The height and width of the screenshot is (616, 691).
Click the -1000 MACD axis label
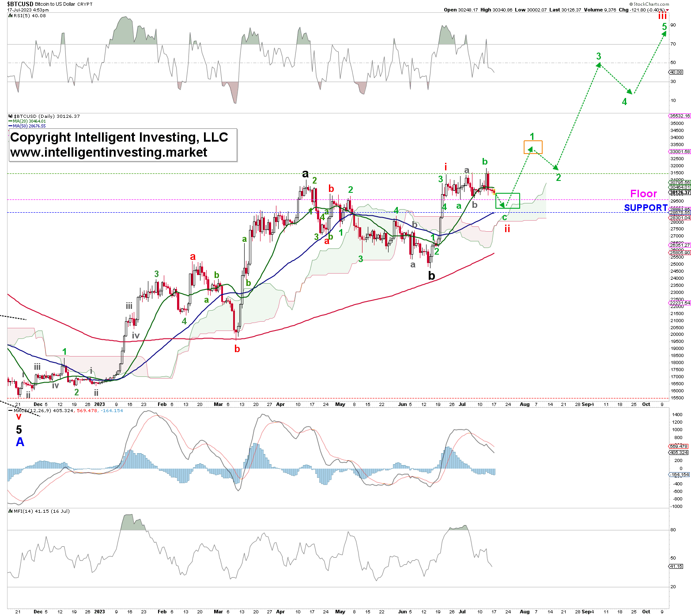(676, 507)
